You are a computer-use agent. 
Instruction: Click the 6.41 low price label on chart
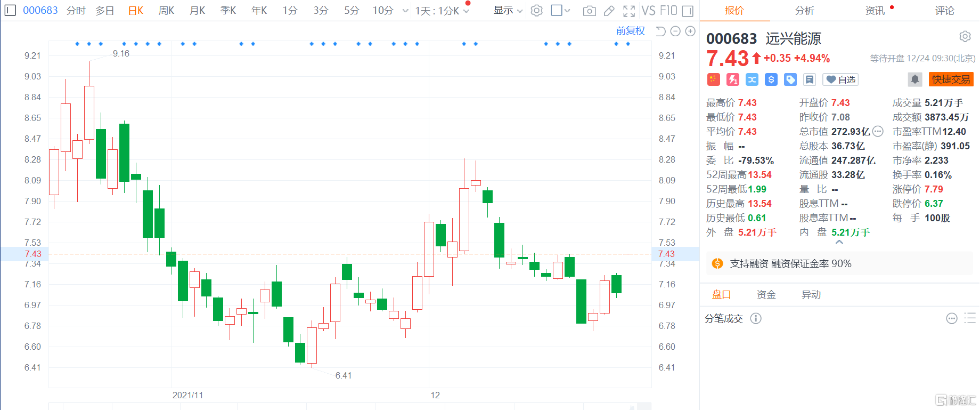[x=344, y=375]
